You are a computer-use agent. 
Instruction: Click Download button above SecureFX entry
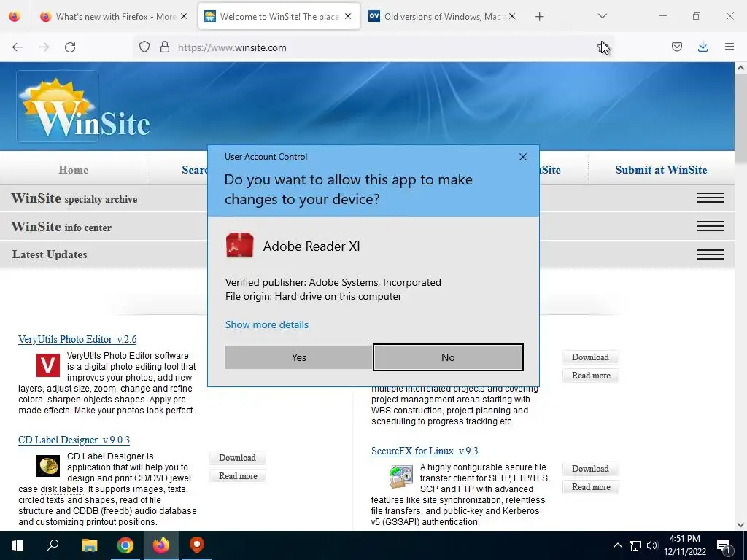point(590,357)
